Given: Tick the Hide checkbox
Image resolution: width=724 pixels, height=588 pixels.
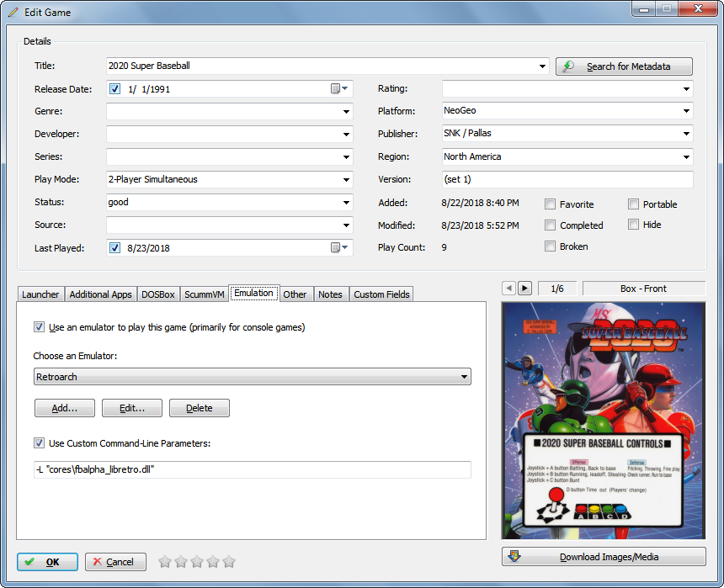Looking at the screenshot, I should pyautogui.click(x=633, y=225).
